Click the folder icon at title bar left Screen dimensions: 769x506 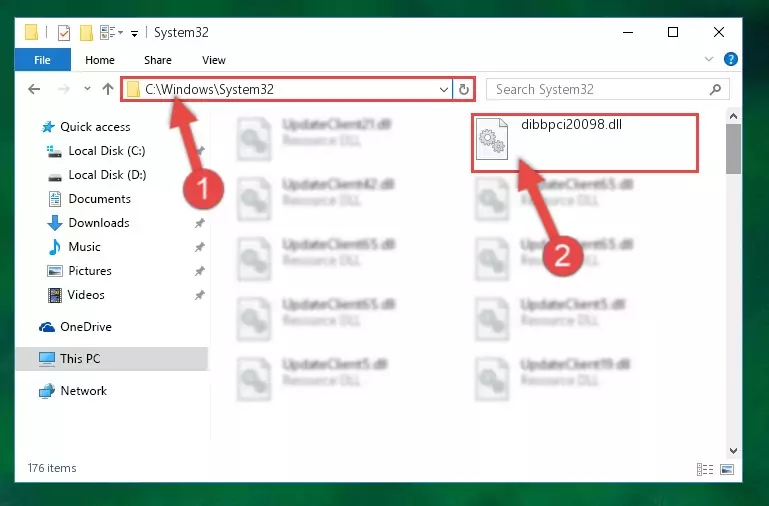(x=31, y=32)
